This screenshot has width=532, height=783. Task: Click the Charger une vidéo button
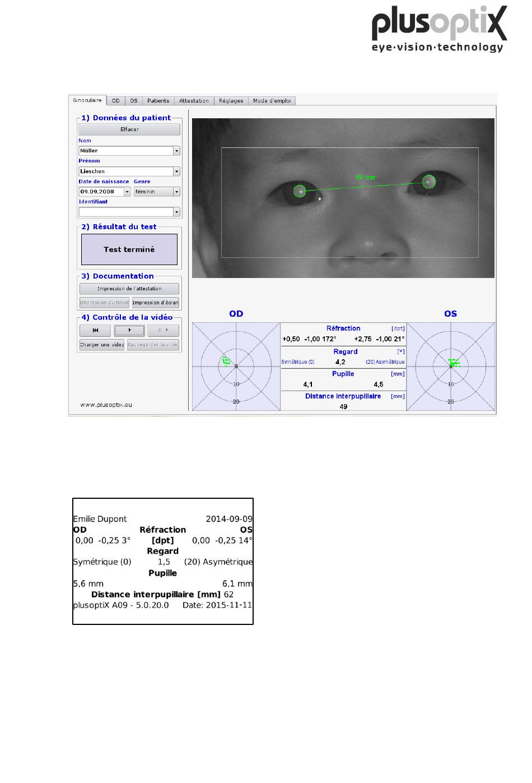coord(102,345)
